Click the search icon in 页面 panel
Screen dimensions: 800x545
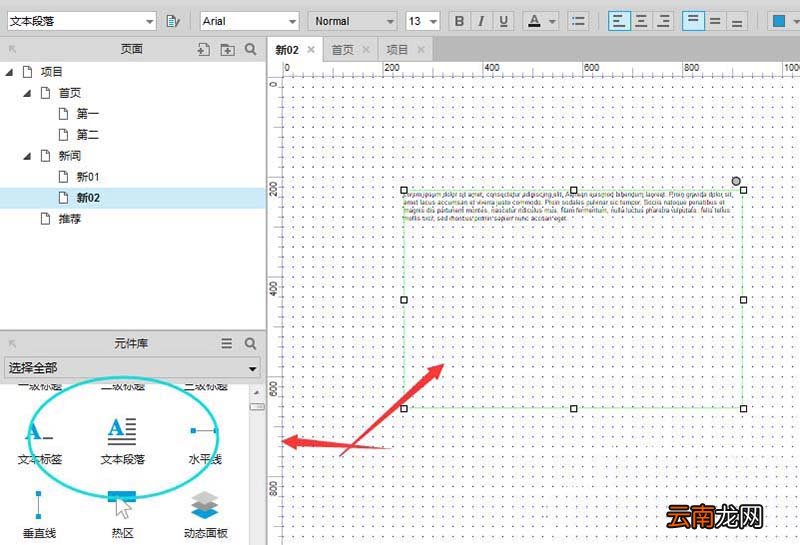tap(250, 49)
